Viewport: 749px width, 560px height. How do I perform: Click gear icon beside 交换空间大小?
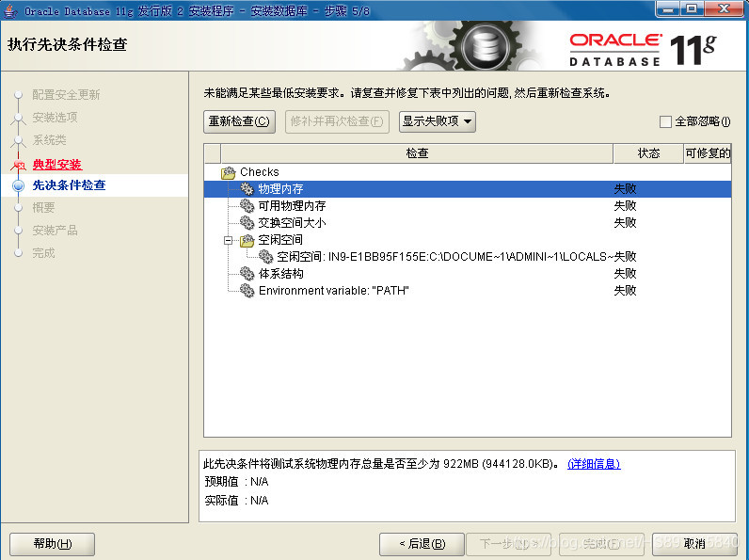pyautogui.click(x=247, y=223)
